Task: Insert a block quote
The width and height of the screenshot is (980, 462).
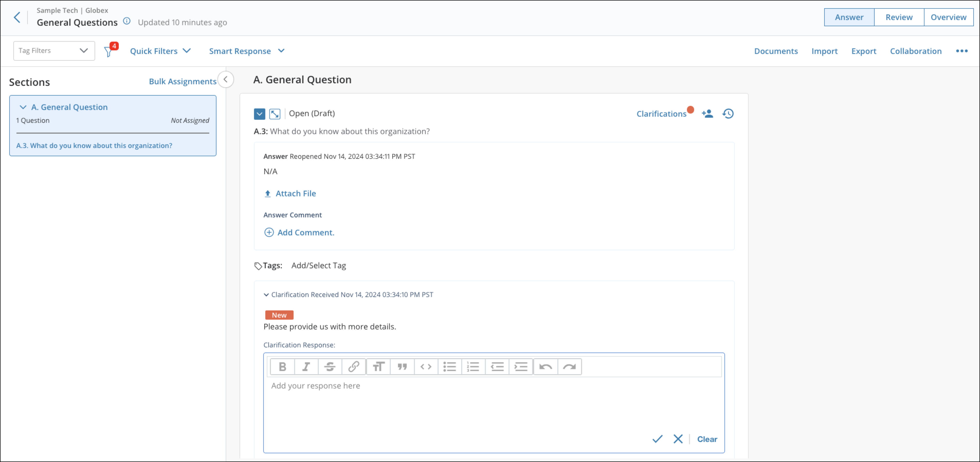Action: click(402, 367)
